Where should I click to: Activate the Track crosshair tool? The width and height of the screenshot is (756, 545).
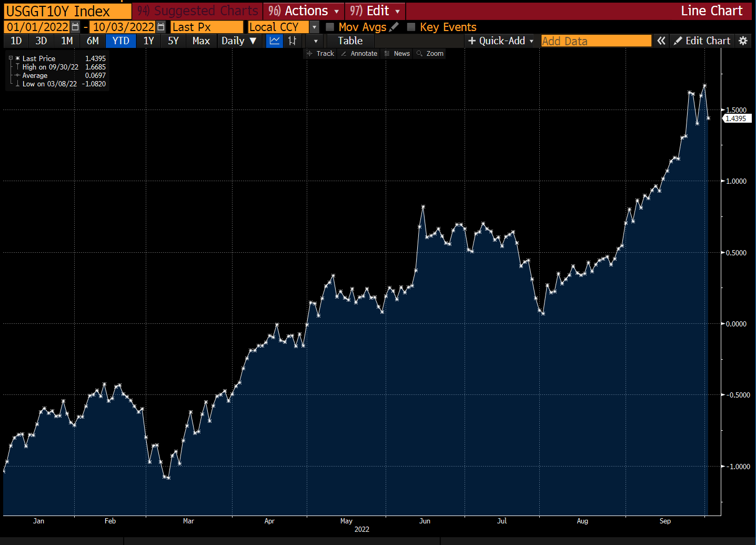coord(320,54)
